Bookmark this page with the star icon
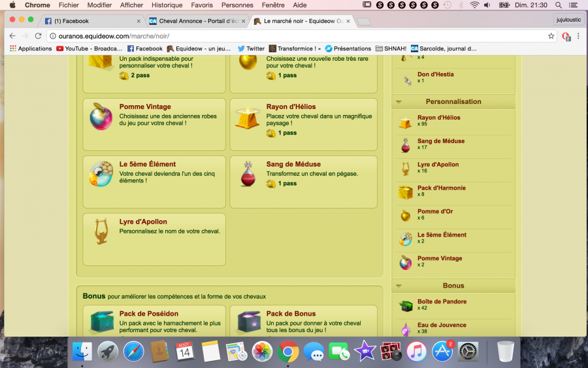The height and width of the screenshot is (368, 588). [x=551, y=36]
